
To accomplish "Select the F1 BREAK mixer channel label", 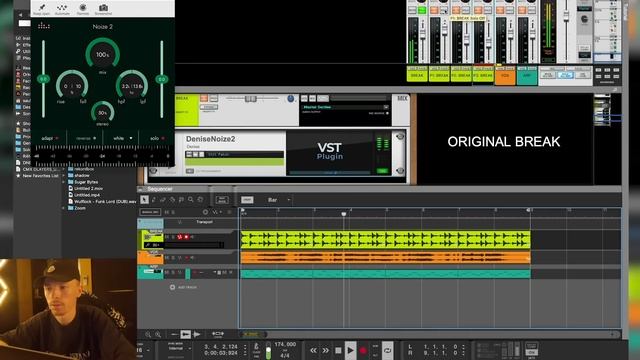I will click(x=439, y=76).
